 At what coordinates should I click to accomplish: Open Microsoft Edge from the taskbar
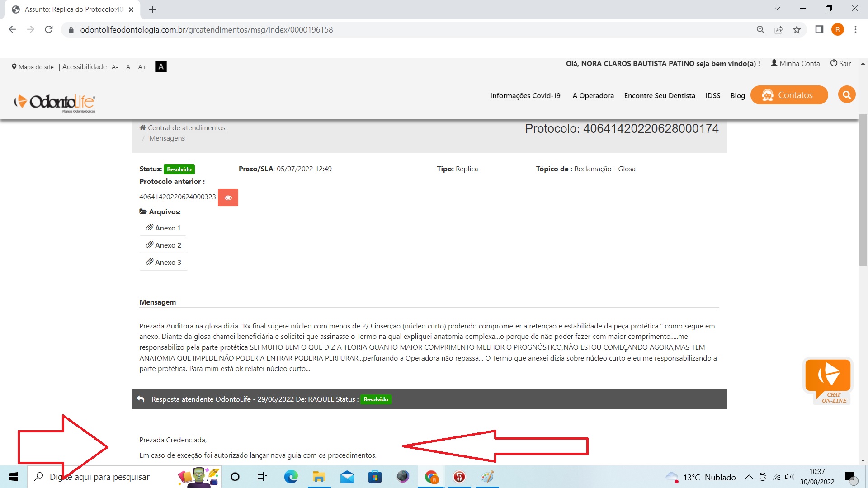pos(291,477)
